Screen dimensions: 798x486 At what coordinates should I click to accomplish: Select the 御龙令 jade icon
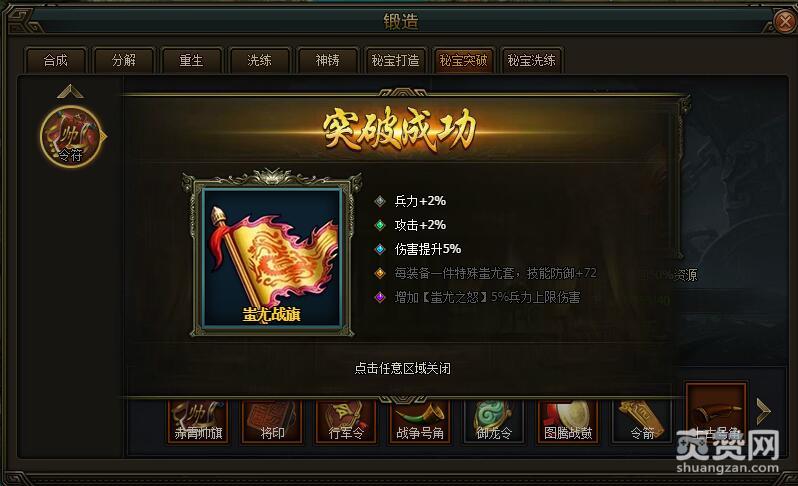pyautogui.click(x=494, y=421)
